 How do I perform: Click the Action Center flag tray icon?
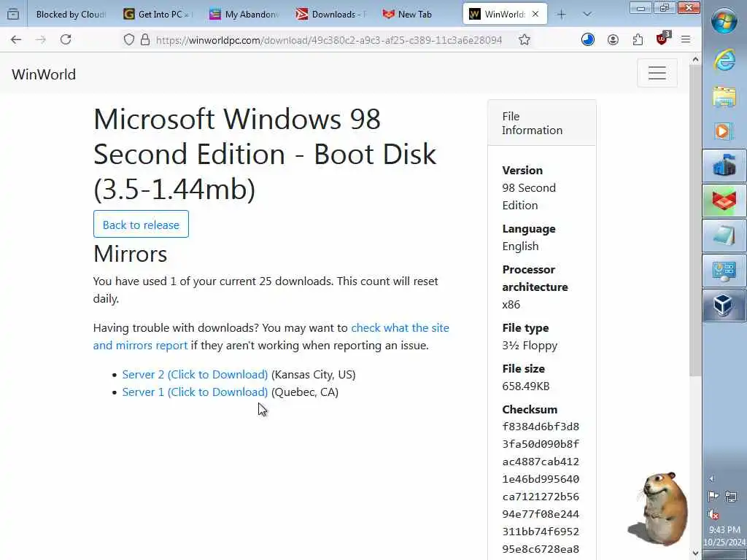pos(713,497)
